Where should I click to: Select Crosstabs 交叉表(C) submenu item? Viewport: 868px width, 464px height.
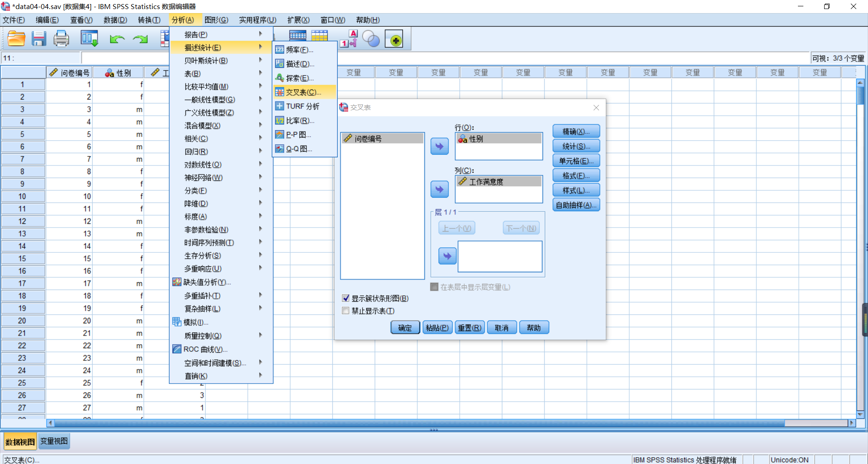coord(305,92)
